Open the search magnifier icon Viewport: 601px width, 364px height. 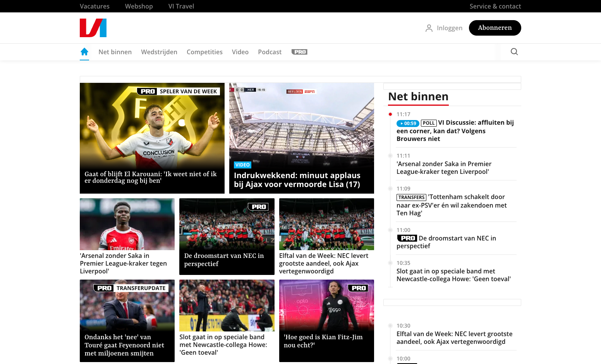pos(514,52)
